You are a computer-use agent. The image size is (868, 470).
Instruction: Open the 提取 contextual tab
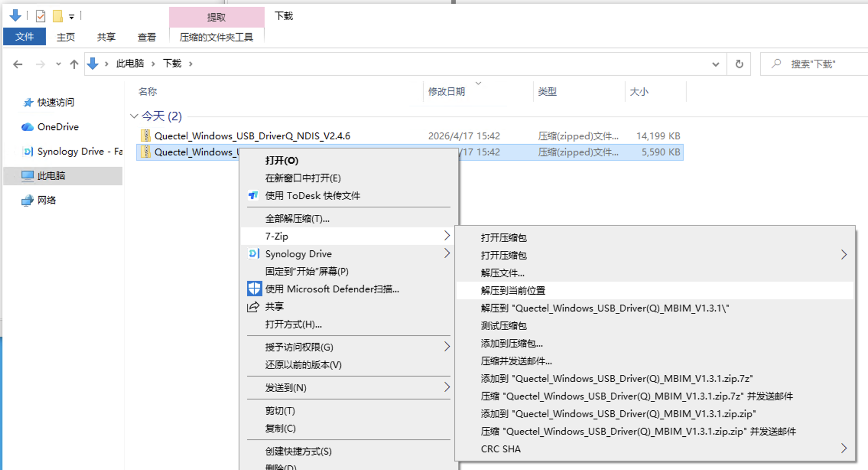tap(216, 17)
